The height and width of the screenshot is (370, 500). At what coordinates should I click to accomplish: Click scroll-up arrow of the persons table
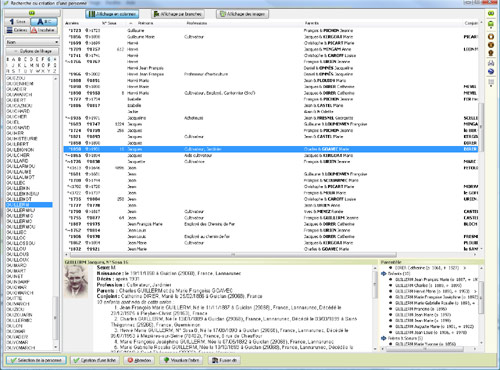[x=481, y=23]
